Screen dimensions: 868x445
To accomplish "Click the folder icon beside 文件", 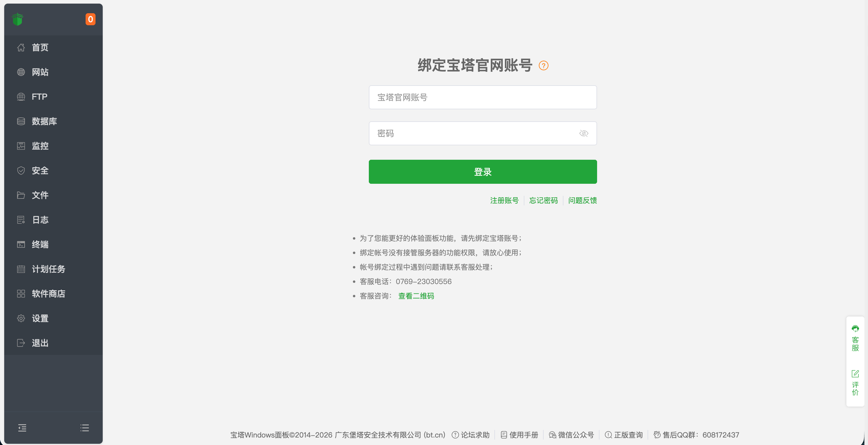I will coord(21,195).
